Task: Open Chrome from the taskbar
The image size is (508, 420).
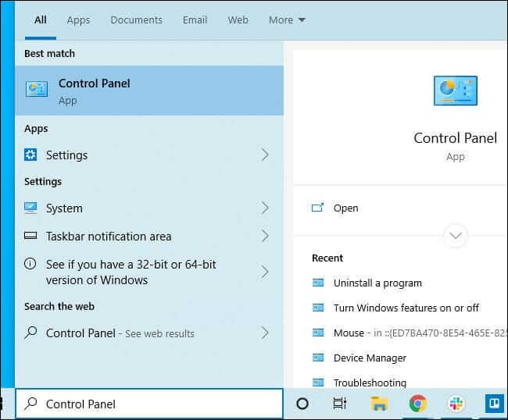Action: click(417, 404)
